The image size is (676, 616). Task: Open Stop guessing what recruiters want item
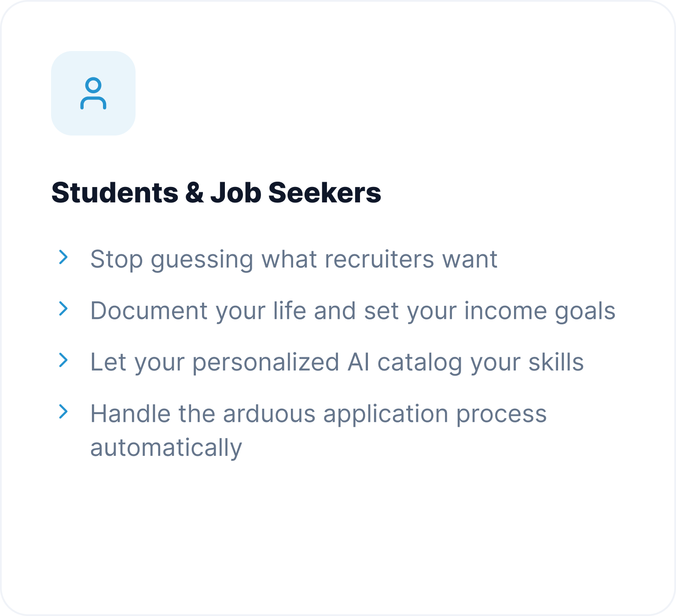point(294,259)
